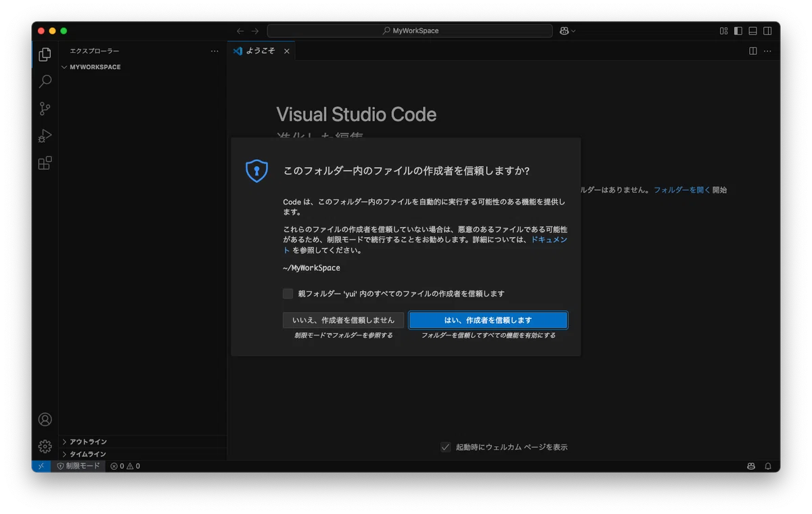Click the エクスプローラー panel title
812x514 pixels.
click(94, 51)
